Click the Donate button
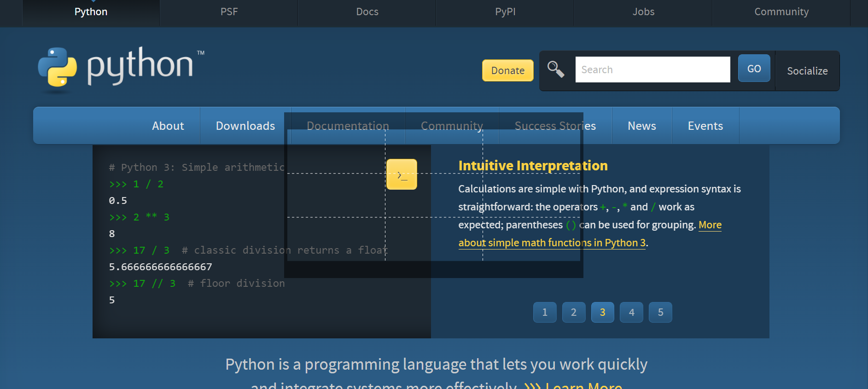This screenshot has width=868, height=389. (508, 70)
